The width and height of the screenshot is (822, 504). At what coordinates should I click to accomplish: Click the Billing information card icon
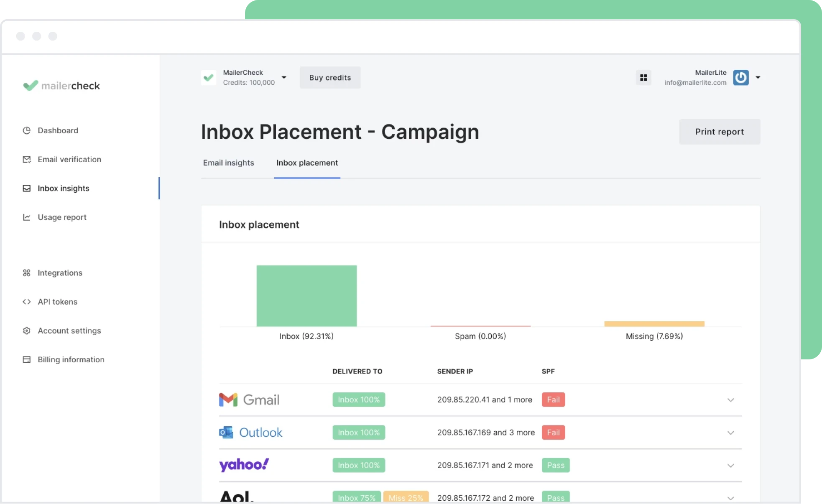coord(27,359)
